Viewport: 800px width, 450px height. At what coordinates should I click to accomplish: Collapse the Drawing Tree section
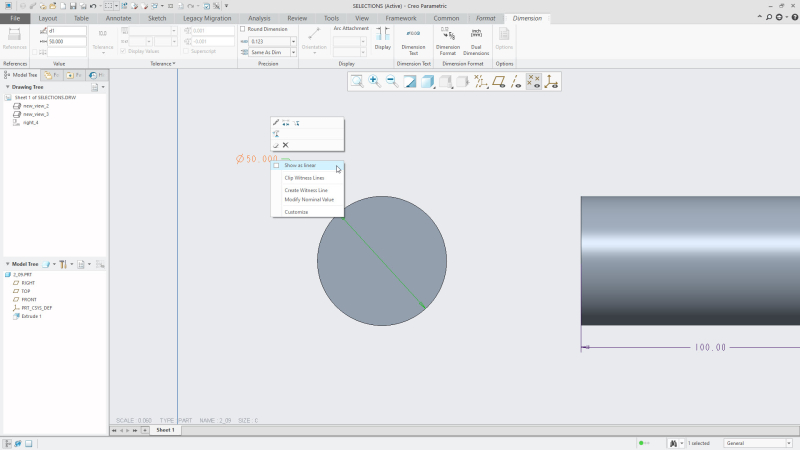click(x=7, y=87)
